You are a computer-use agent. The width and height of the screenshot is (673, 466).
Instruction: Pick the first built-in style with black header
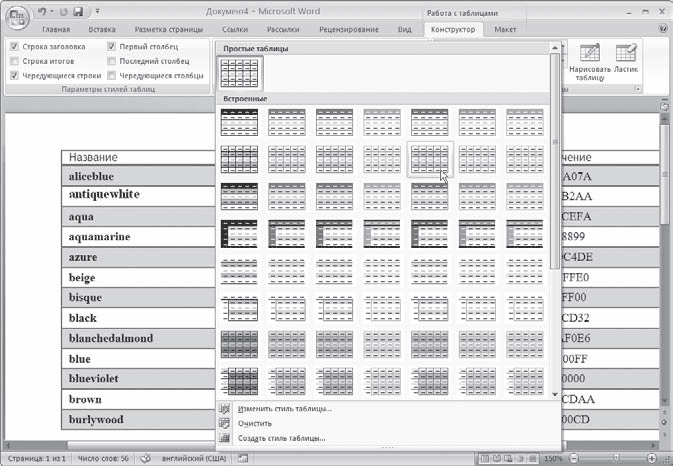tap(239, 122)
